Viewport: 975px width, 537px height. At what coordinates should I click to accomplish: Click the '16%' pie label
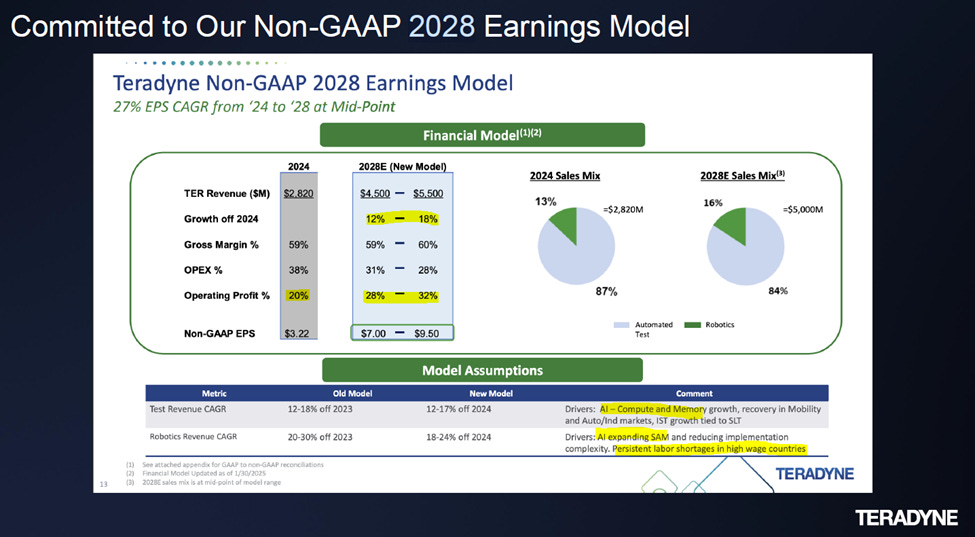(713, 203)
